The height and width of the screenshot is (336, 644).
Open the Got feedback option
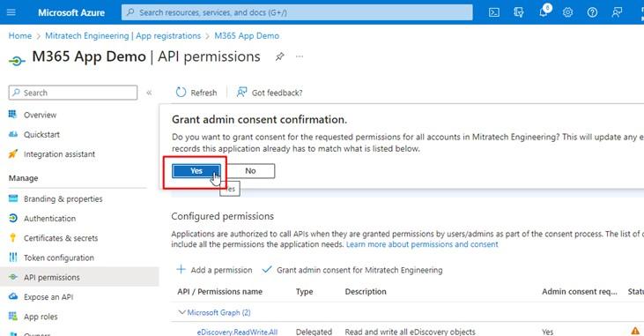point(270,93)
